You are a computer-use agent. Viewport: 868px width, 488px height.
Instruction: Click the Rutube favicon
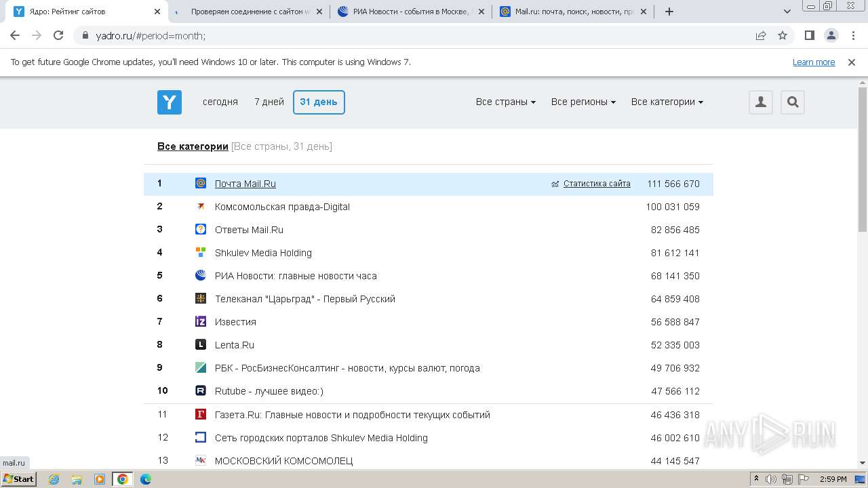[201, 390]
